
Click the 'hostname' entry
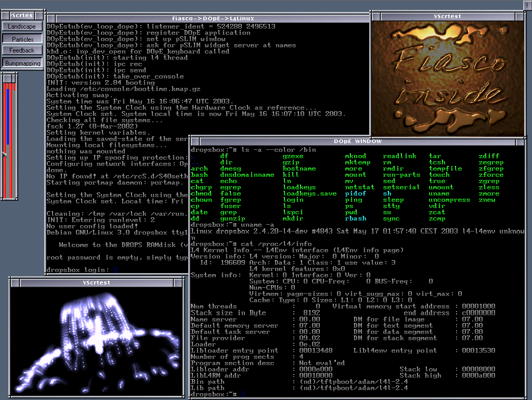(x=299, y=169)
